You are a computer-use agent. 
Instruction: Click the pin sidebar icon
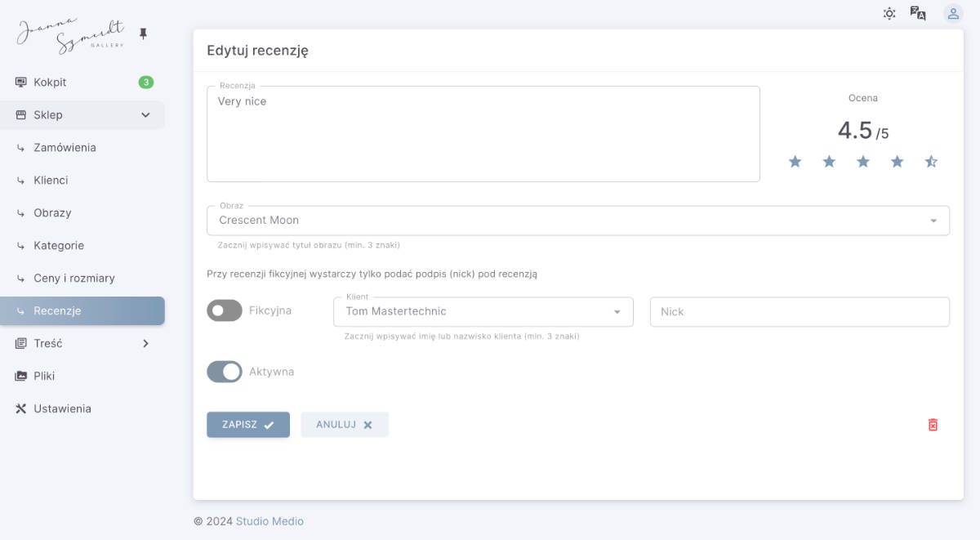coord(144,33)
